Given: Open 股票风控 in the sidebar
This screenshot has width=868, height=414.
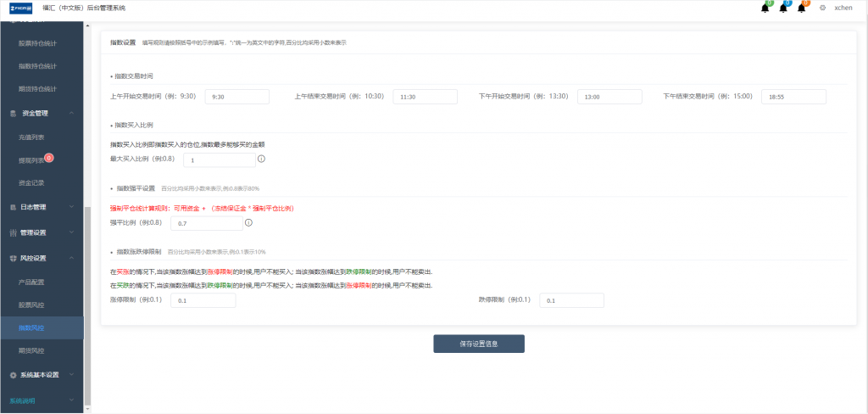Looking at the screenshot, I should [x=31, y=305].
